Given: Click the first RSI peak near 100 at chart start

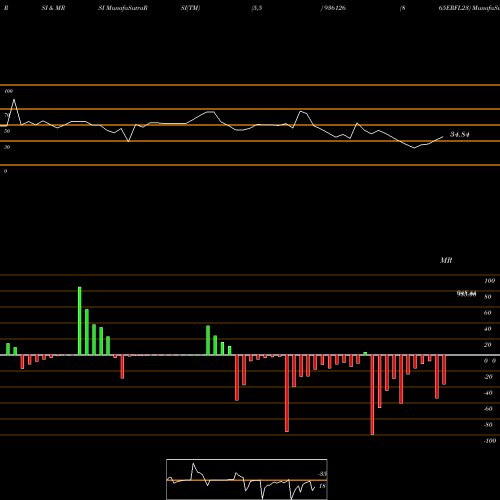Looking at the screenshot, I should pyautogui.click(x=14, y=99).
